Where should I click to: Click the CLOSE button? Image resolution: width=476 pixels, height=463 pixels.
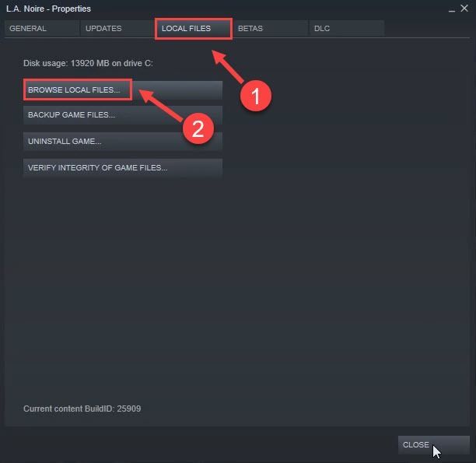(433, 445)
